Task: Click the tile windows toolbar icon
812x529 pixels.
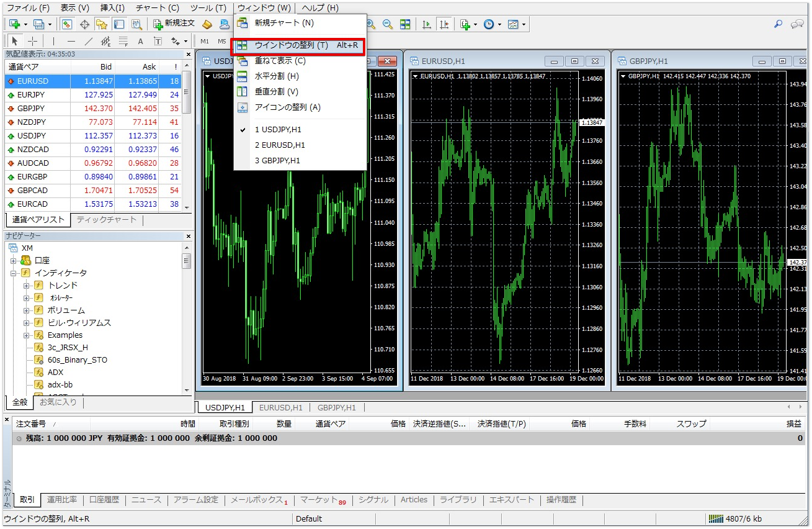Action: click(x=406, y=24)
